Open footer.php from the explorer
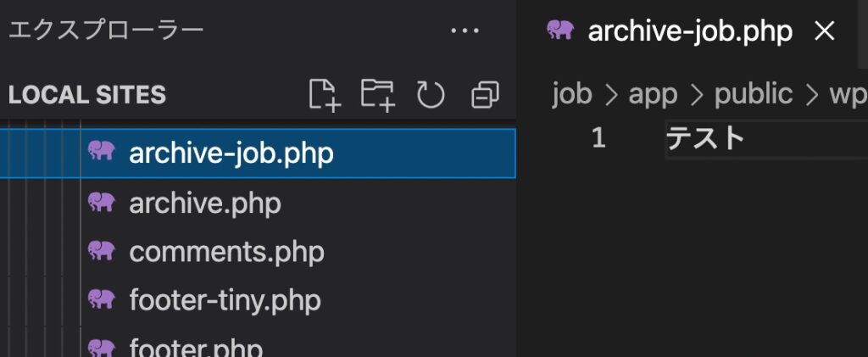Viewport: 868px width, 357px height. [x=196, y=348]
